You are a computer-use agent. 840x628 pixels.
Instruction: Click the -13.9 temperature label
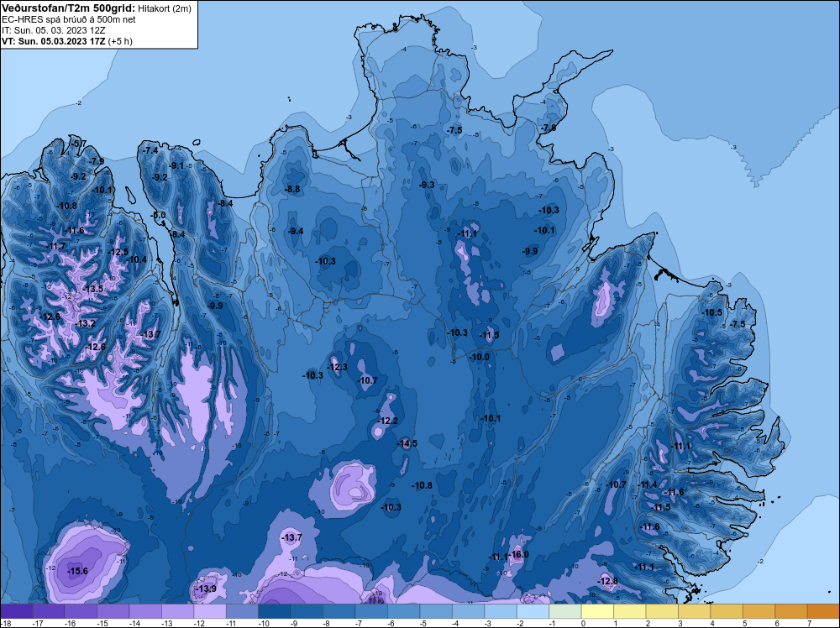(x=207, y=589)
